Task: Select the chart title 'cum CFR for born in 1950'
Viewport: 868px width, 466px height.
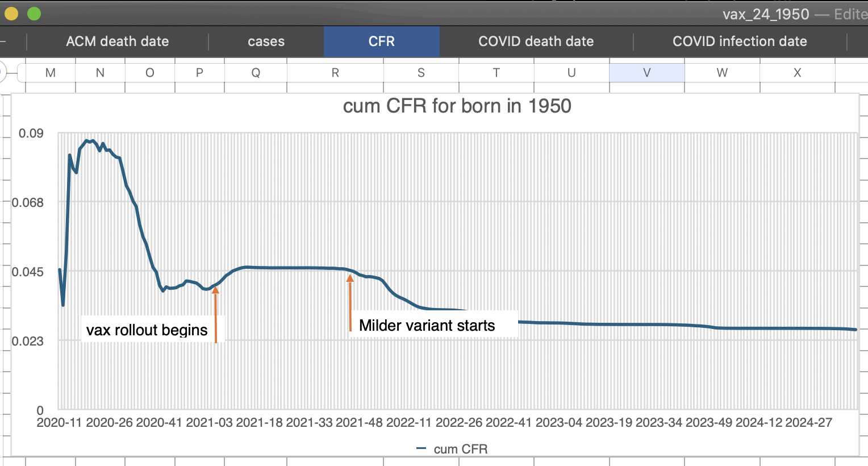Action: (x=457, y=106)
